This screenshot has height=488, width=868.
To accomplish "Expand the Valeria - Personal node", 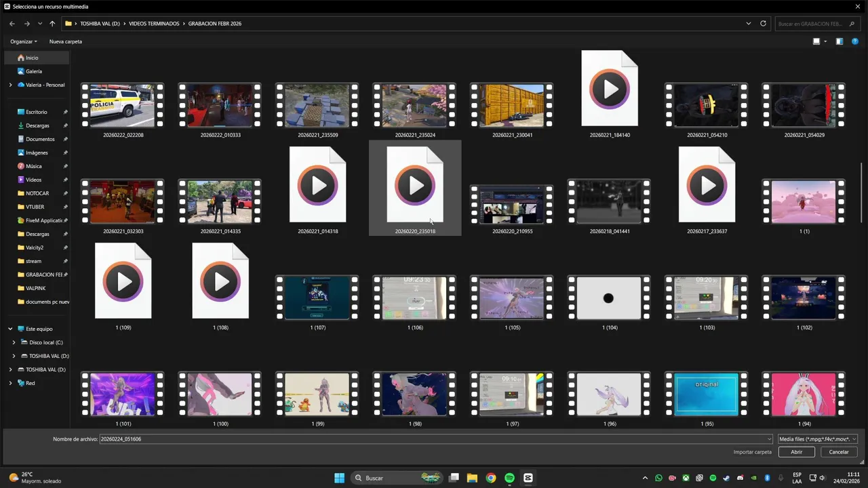I will click(10, 85).
